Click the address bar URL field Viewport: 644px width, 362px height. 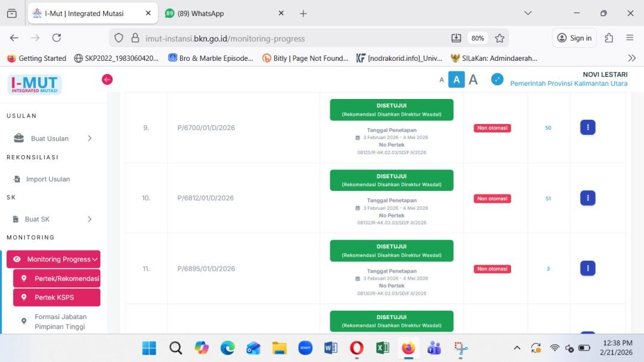point(286,38)
